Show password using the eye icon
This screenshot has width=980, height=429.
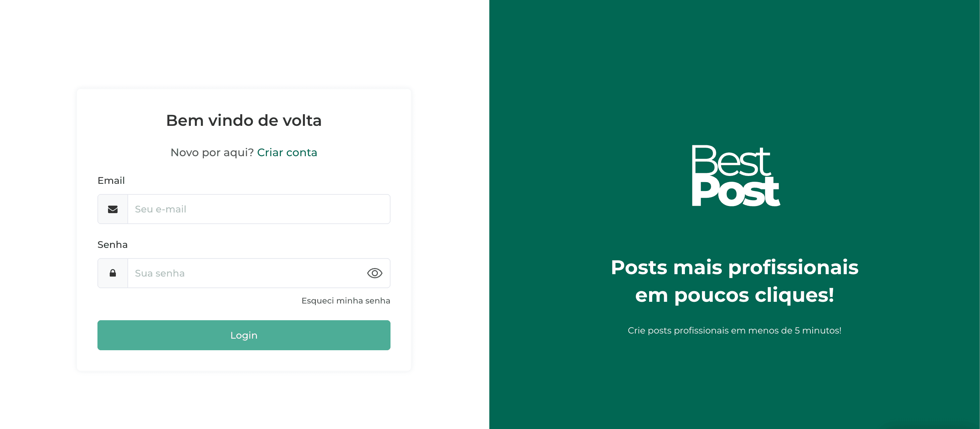click(x=374, y=273)
